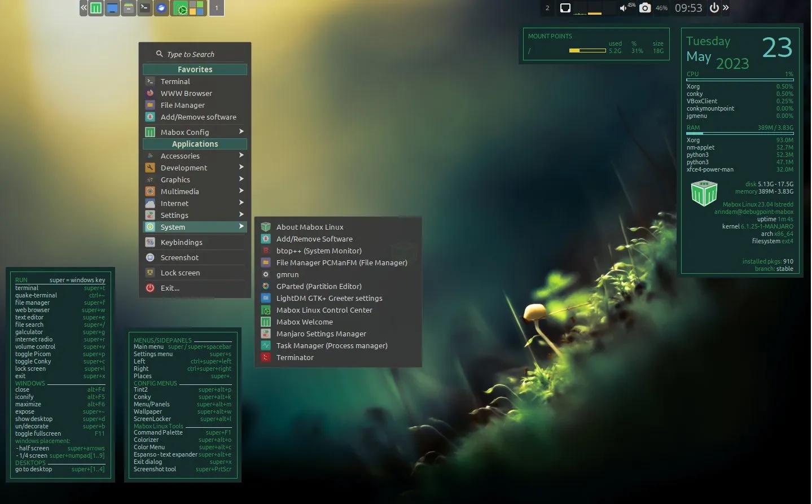
Task: Launch the web browser from the top panel
Action: point(161,8)
